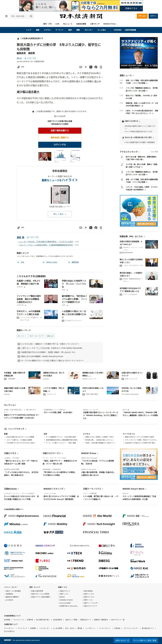Share article by email, top toolbar
162x644 pixels.
click(x=81, y=67)
